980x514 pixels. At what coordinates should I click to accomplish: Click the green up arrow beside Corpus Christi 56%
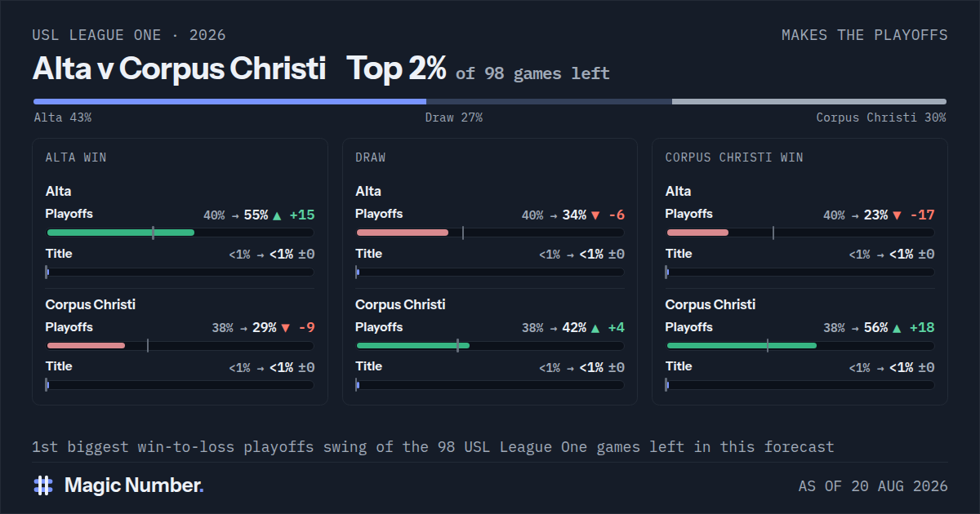[x=897, y=328]
